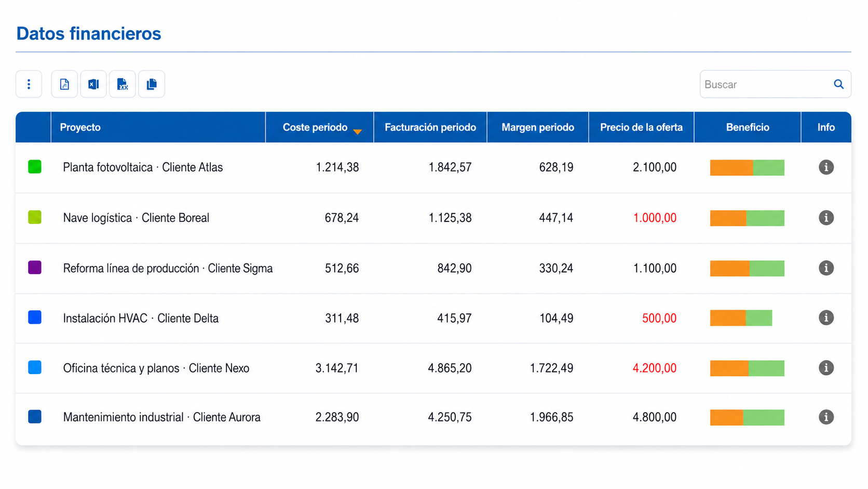Click green color square for Cliente Atlas
Viewport: 868px width, 489px height.
[35, 167]
